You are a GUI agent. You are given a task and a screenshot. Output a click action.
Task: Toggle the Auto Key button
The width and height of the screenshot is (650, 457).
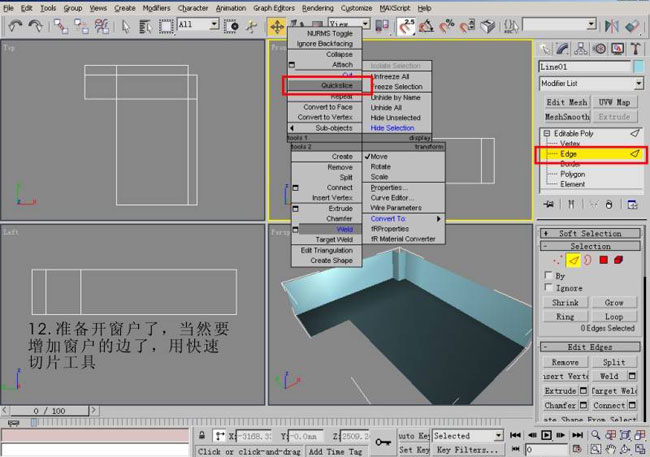pos(414,436)
